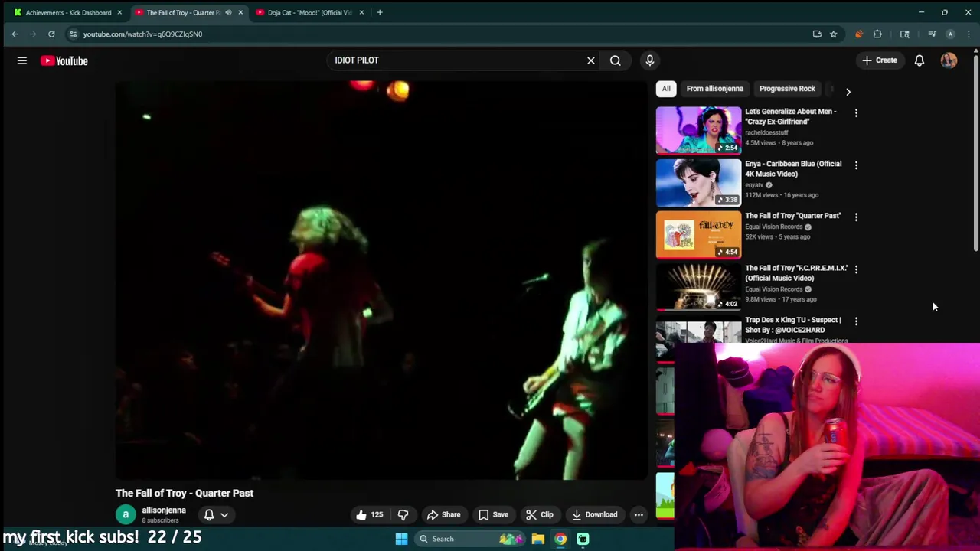
Task: Bookmark this page with star
Action: tap(833, 34)
